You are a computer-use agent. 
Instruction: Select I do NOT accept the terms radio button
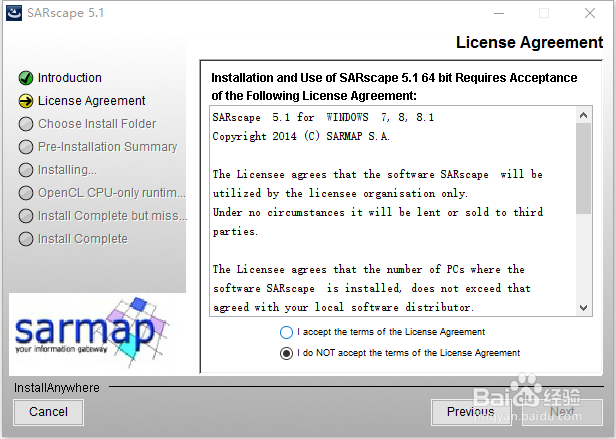point(286,353)
